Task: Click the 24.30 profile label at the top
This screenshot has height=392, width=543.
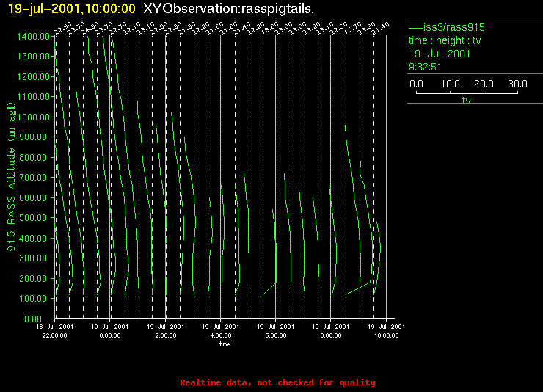Action: pyautogui.click(x=90, y=29)
